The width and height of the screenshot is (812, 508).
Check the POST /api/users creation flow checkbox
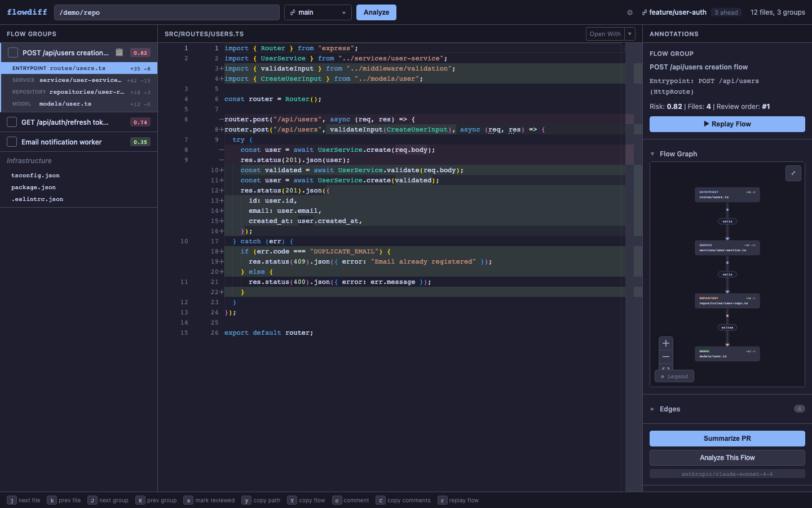pos(13,53)
